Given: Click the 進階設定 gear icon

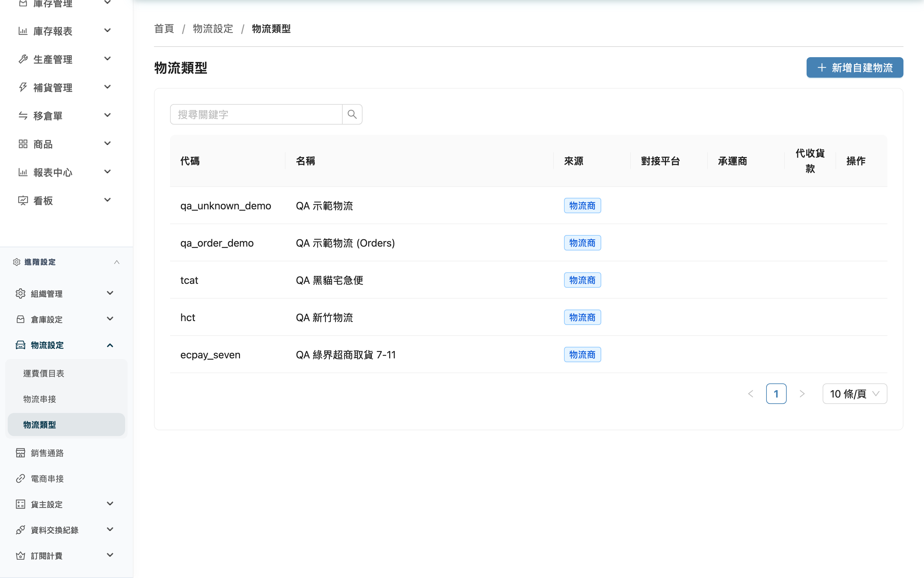Looking at the screenshot, I should point(16,262).
